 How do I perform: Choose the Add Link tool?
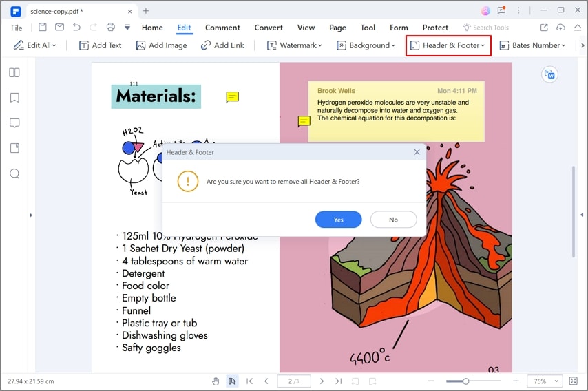click(x=222, y=45)
